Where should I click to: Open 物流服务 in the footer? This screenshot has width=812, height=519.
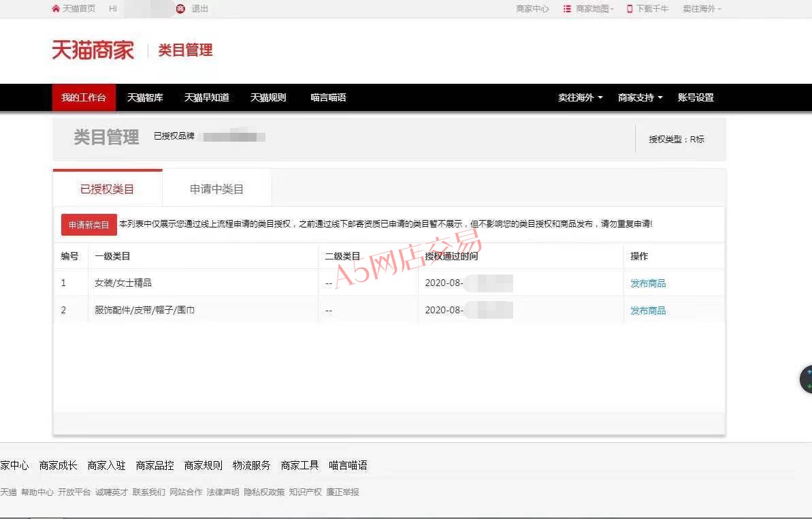click(x=252, y=466)
